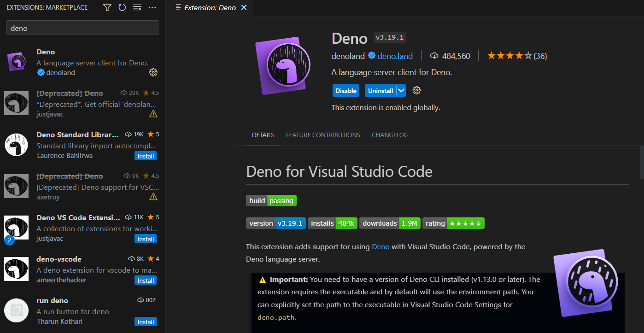Viewport: 644px width, 333px height.
Task: Click Deno Standard Library dinosaur icon
Action: 16,145
